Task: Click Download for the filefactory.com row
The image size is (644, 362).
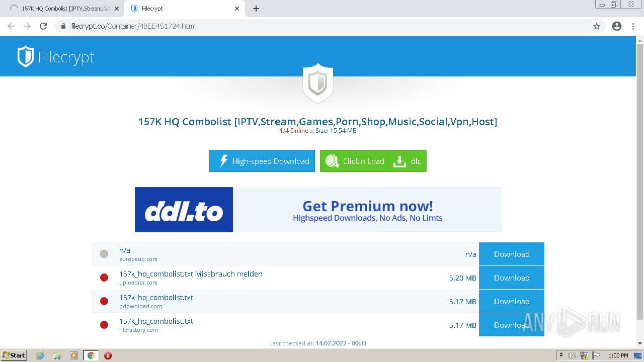Action: [x=512, y=325]
